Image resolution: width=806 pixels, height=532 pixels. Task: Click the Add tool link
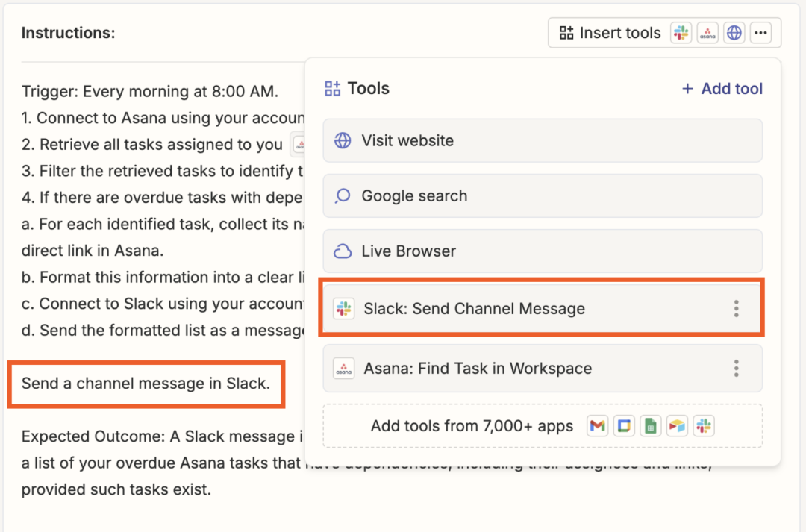722,88
